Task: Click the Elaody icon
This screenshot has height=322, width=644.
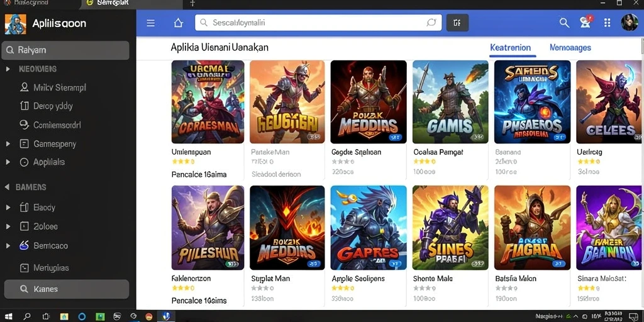Action: [x=25, y=208]
